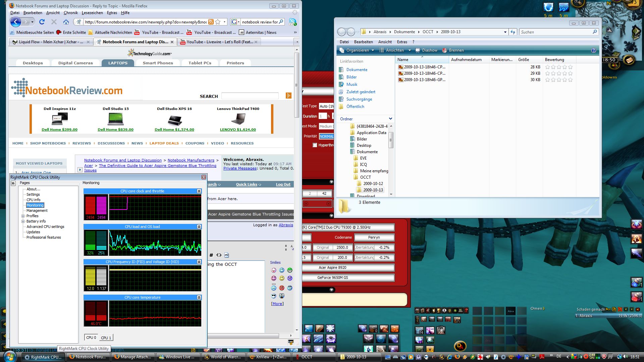Open the Brennen burn option in Explorer
This screenshot has height=362, width=644.
coord(453,50)
